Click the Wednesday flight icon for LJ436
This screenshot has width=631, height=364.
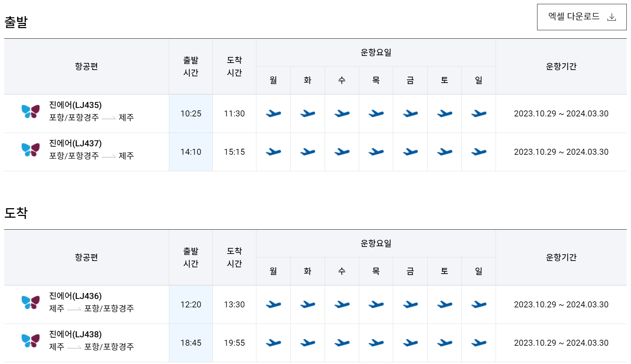pyautogui.click(x=342, y=305)
